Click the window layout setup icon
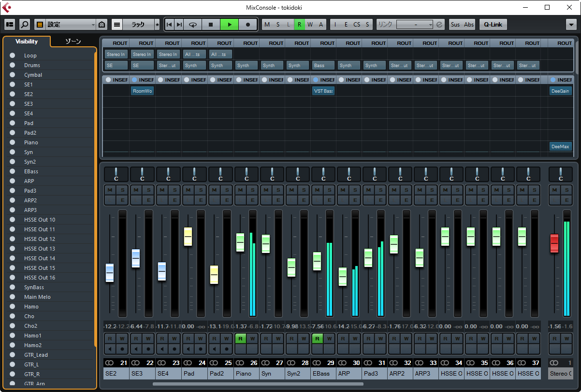 click(x=10, y=25)
